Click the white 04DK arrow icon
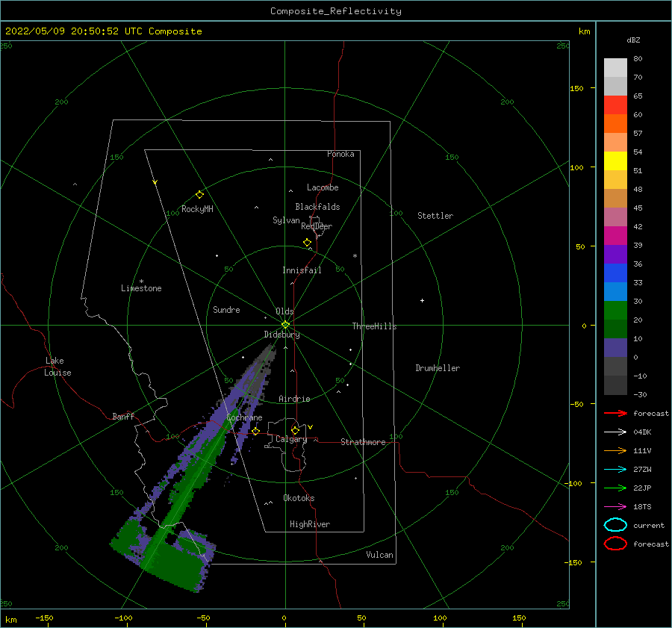This screenshot has height=628, width=672. (615, 432)
